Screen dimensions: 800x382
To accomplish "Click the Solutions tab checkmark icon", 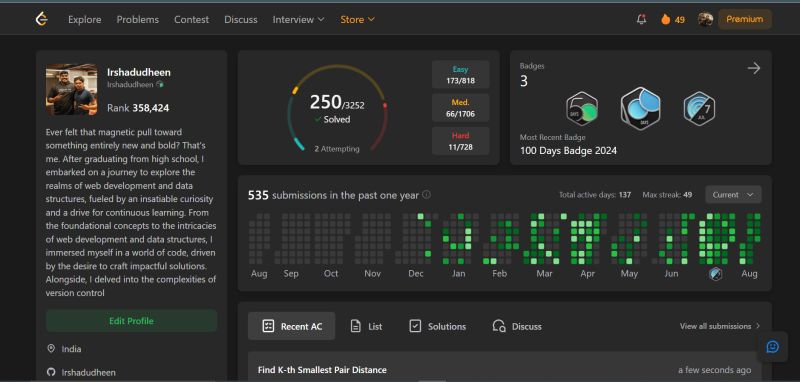I will [415, 326].
